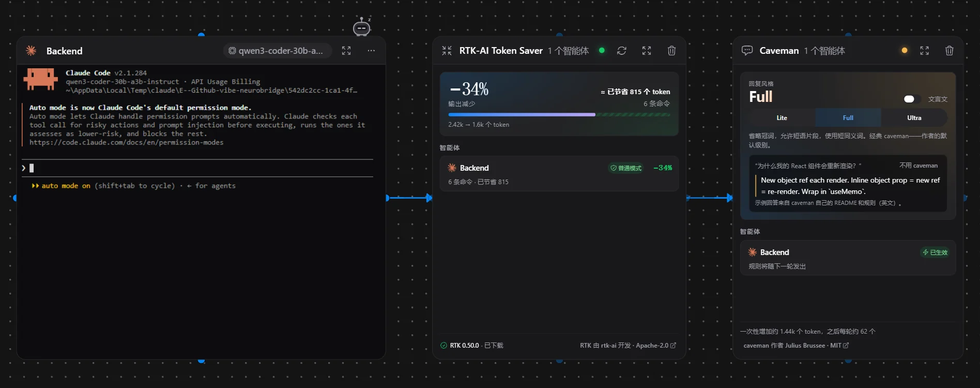Expand the Backend panel to fullscreen
Screen dimensions: 980x388
(x=346, y=51)
